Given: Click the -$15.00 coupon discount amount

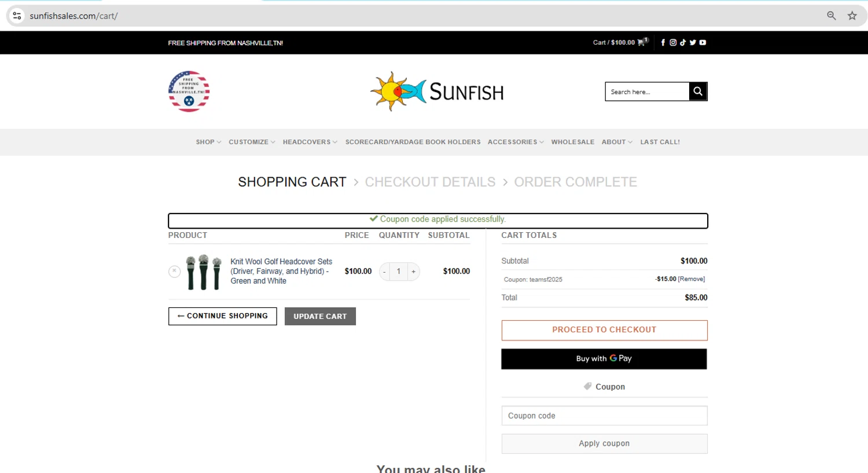Looking at the screenshot, I should 665,279.
